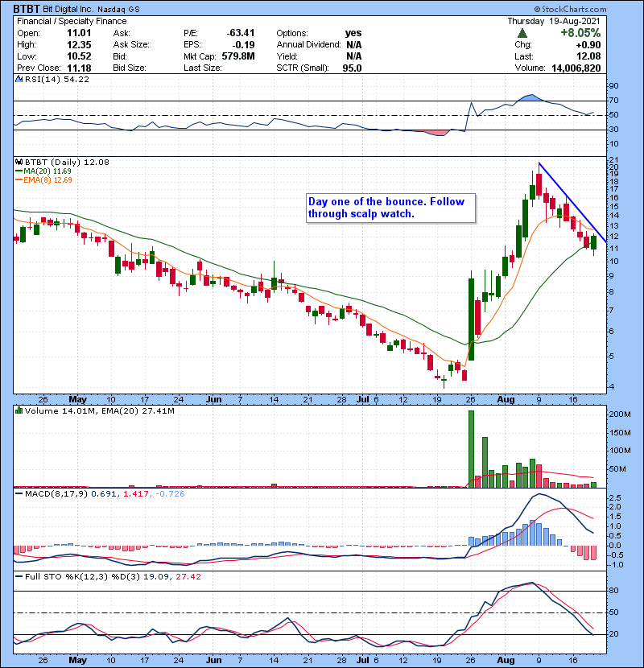
Task: Click the Open value 11.01
Action: pyautogui.click(x=79, y=33)
